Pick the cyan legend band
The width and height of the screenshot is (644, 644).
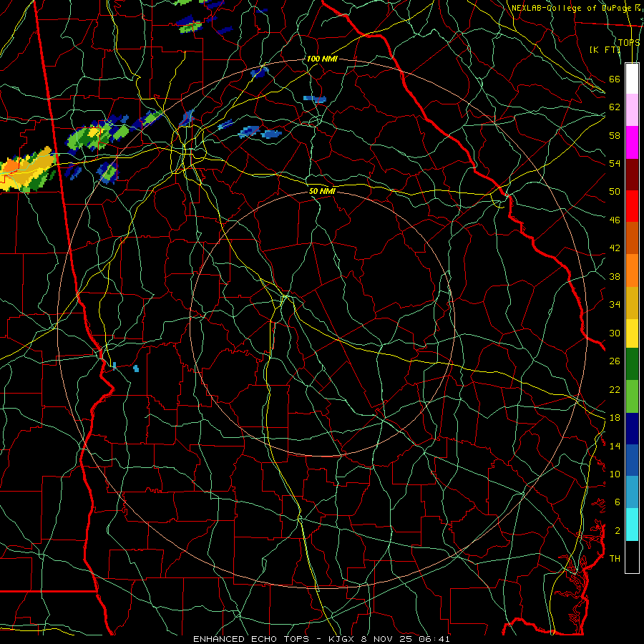click(x=632, y=525)
